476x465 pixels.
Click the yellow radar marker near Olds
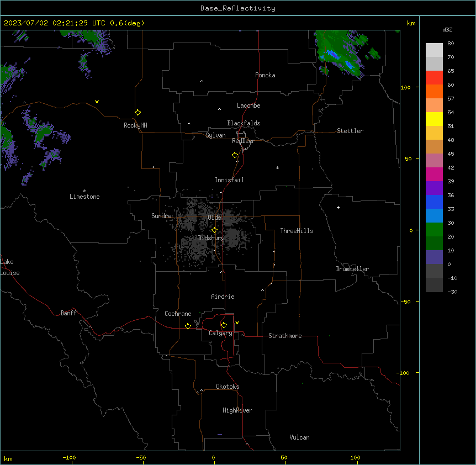click(x=215, y=230)
